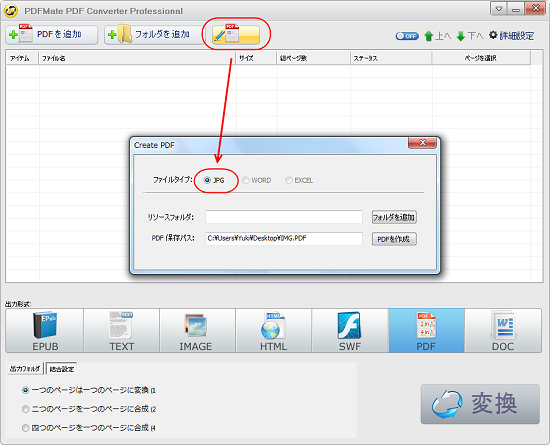Click the PDFを追加 add PDF button

click(x=52, y=35)
